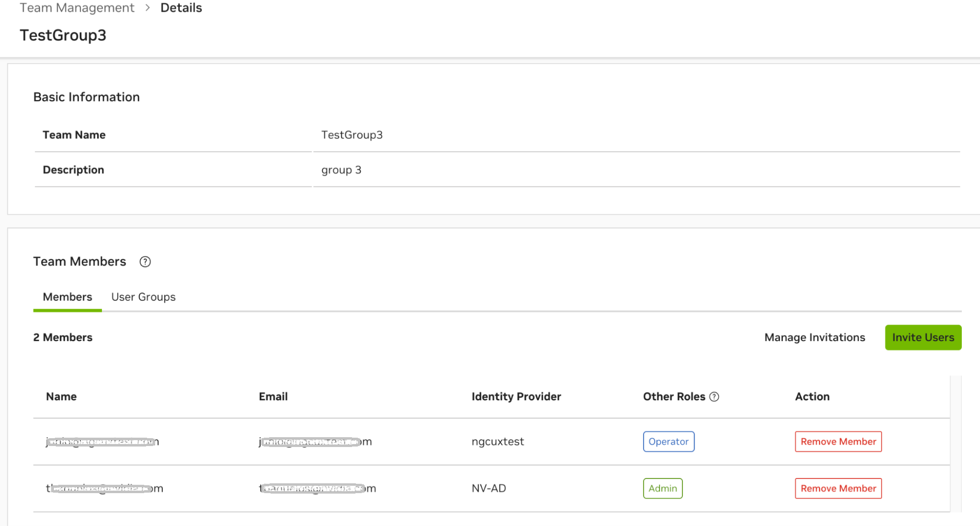Image resolution: width=980 pixels, height=526 pixels.
Task: Click the Team Name value TestGroup3
Action: pos(352,134)
